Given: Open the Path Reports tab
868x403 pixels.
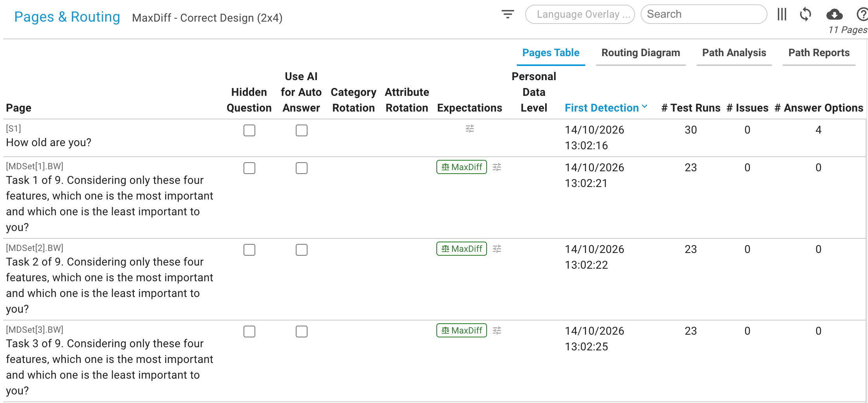Looking at the screenshot, I should [819, 53].
